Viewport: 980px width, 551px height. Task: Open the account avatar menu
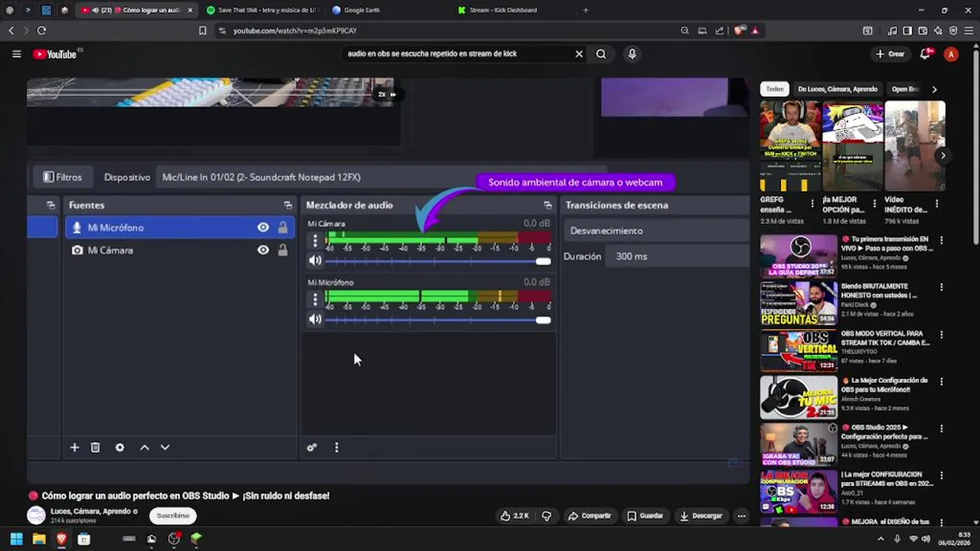pos(951,54)
